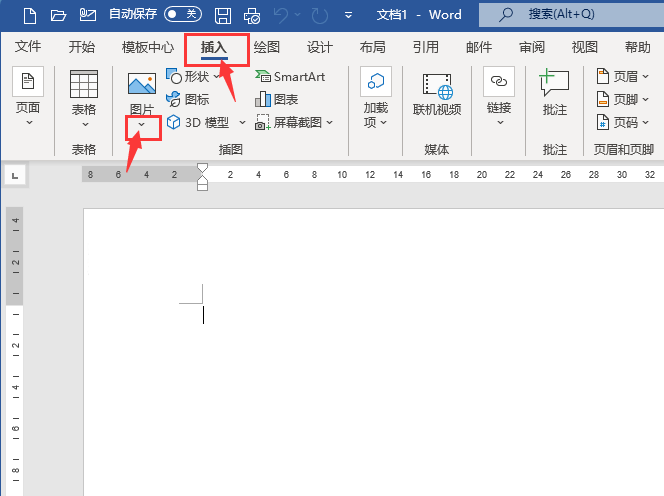
Task: Click the 3D 模型 cube icon
Action: [x=173, y=122]
